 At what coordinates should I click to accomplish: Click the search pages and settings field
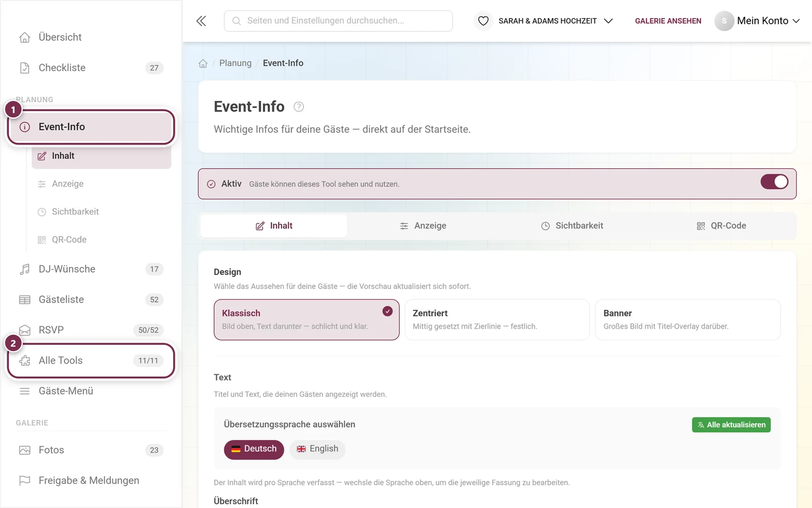point(338,21)
